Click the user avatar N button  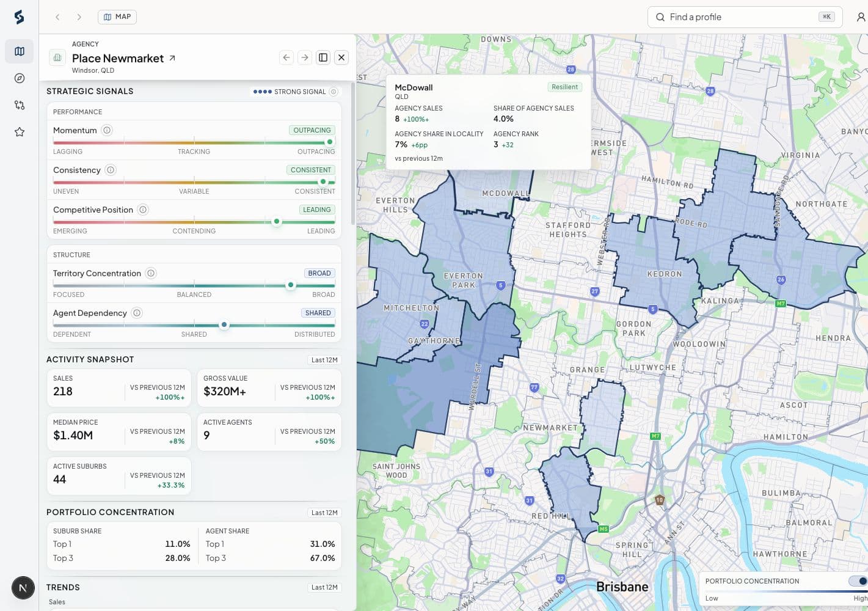pos(23,588)
